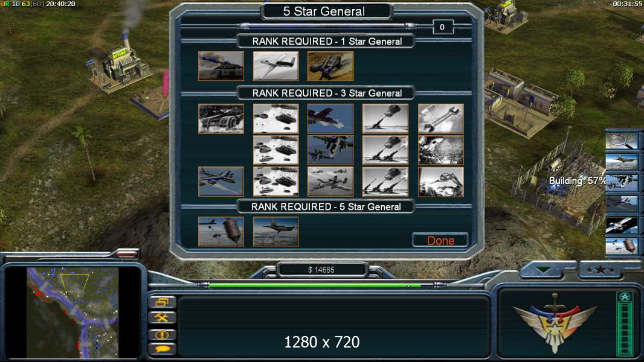Image resolution: width=644 pixels, height=362 pixels.
Task: Choose the fuel air bomb icon
Action: click(x=221, y=232)
